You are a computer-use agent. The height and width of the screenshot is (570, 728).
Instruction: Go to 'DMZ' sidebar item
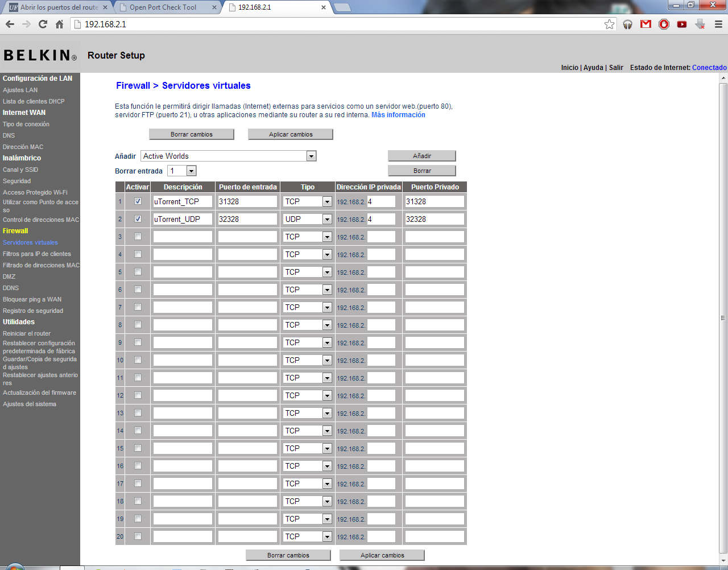click(9, 276)
